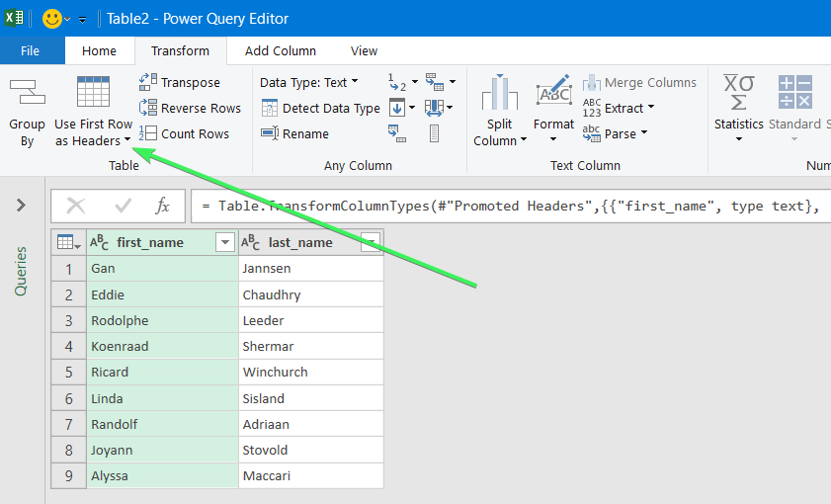The height and width of the screenshot is (504, 831).
Task: Click the Unpivot Columns icon
Action: 435,82
